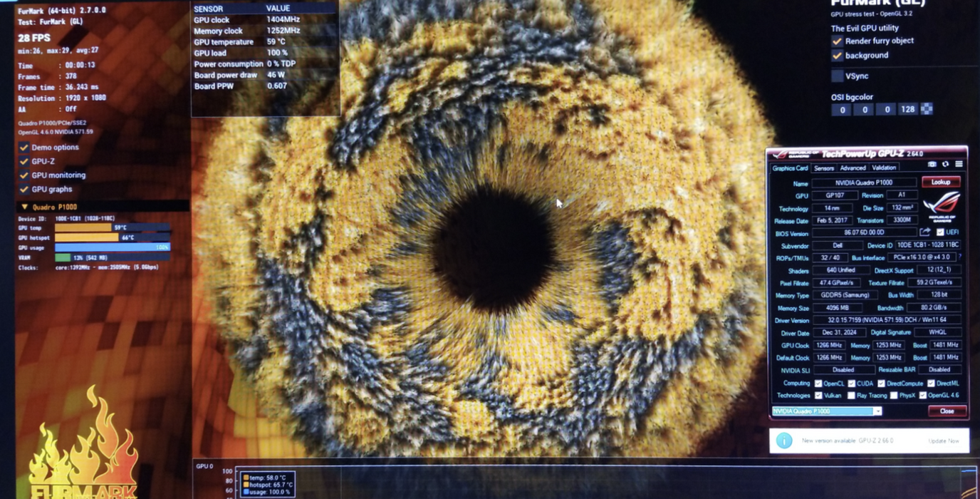This screenshot has height=499, width=980.
Task: Click the blue info icon in update notice
Action: 784,441
